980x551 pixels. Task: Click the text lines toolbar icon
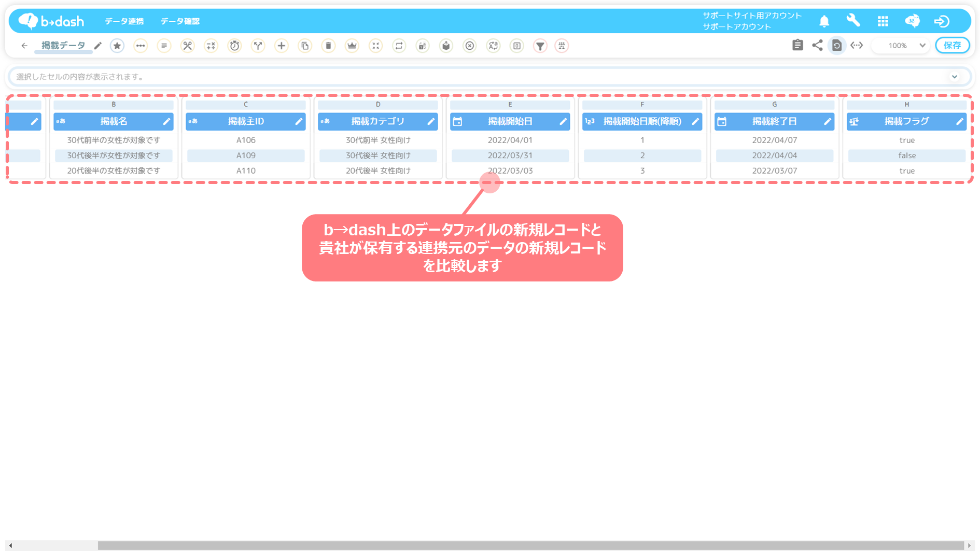pos(164,46)
